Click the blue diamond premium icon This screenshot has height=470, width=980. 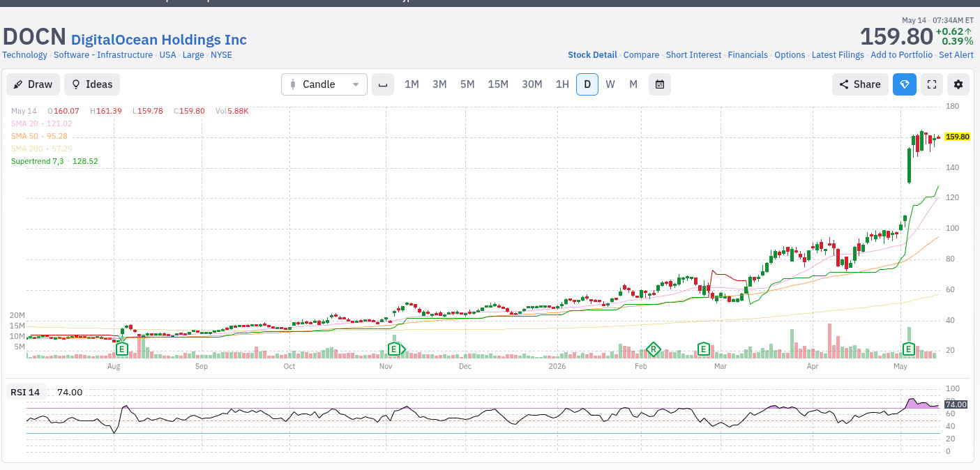click(905, 84)
